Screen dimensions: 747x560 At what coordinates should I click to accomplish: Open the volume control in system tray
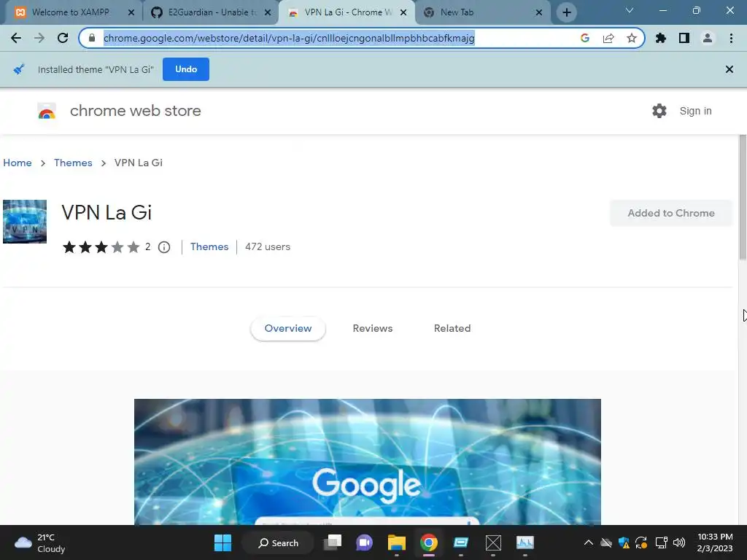click(x=679, y=542)
